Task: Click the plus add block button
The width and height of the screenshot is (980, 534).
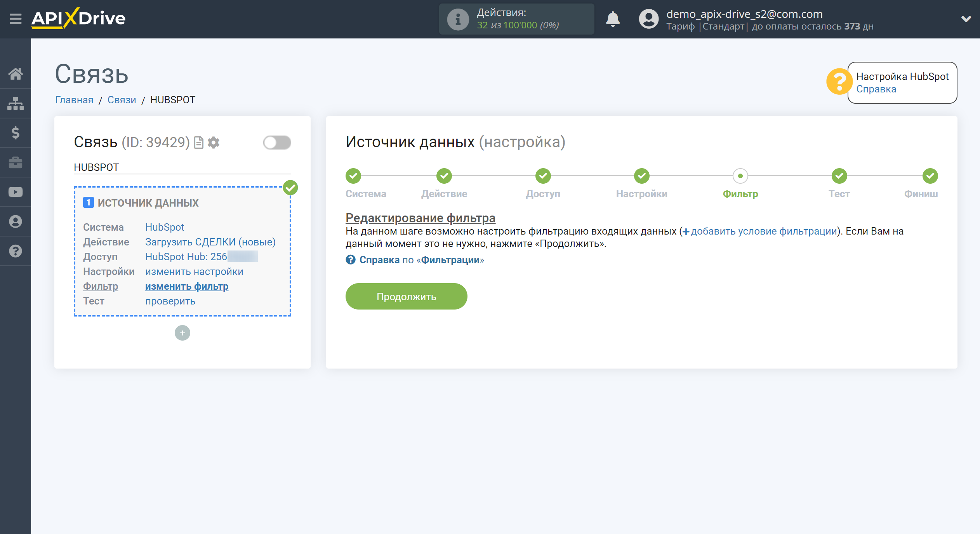Action: point(182,333)
